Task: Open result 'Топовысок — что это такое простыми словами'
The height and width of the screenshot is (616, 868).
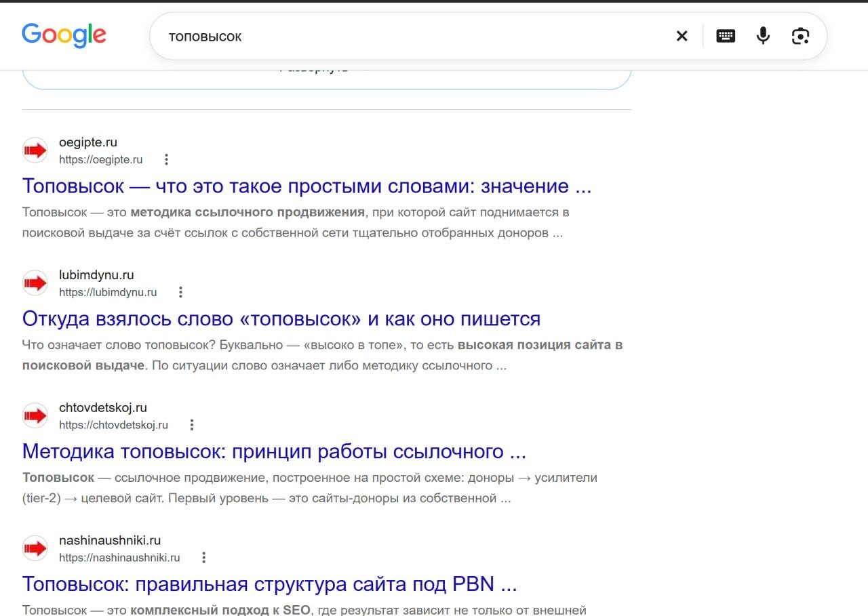Action: point(307,186)
